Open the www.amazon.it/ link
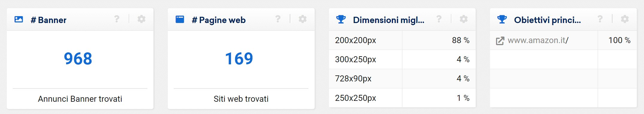644x114 pixels. pos(538,40)
